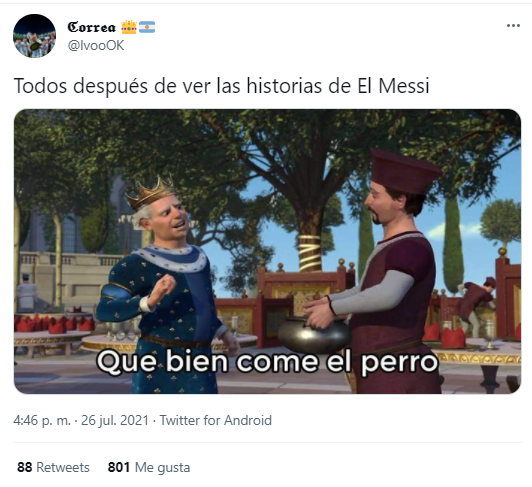Open the Shrek meme image
The height and width of the screenshot is (487, 532).
click(x=267, y=251)
